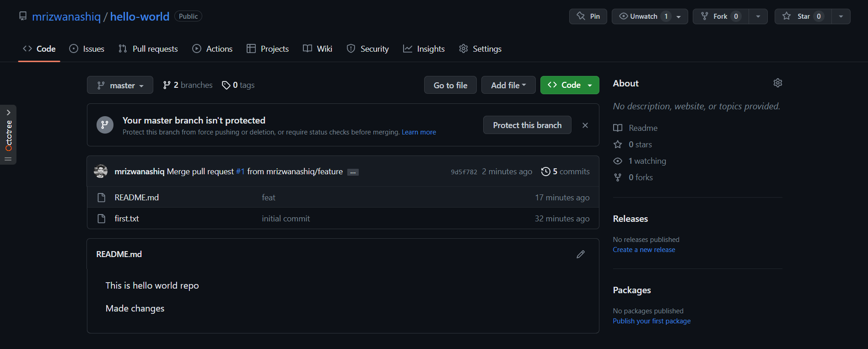The image size is (868, 349).
Task: Click the '32 minutes ago' timestamp
Action: (562, 219)
